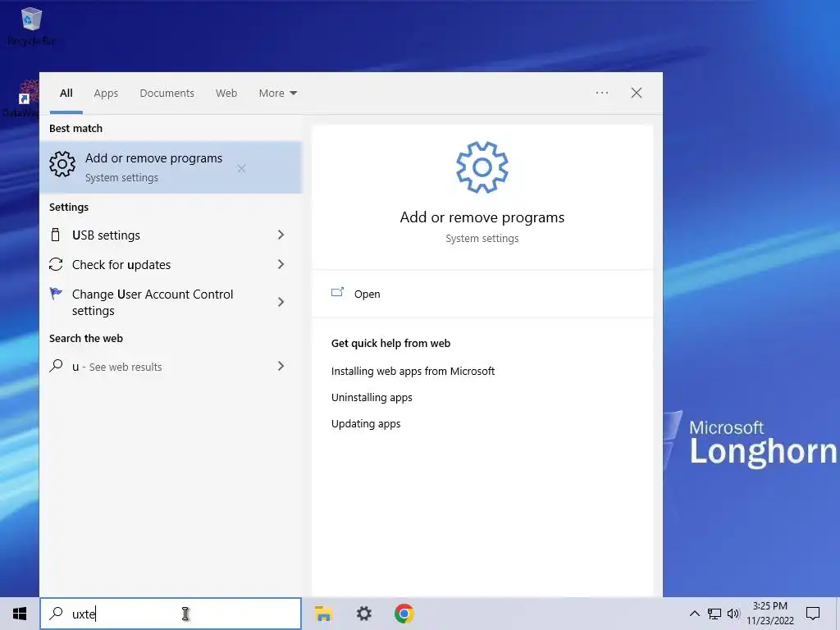Expand See web results chevron

click(x=281, y=366)
